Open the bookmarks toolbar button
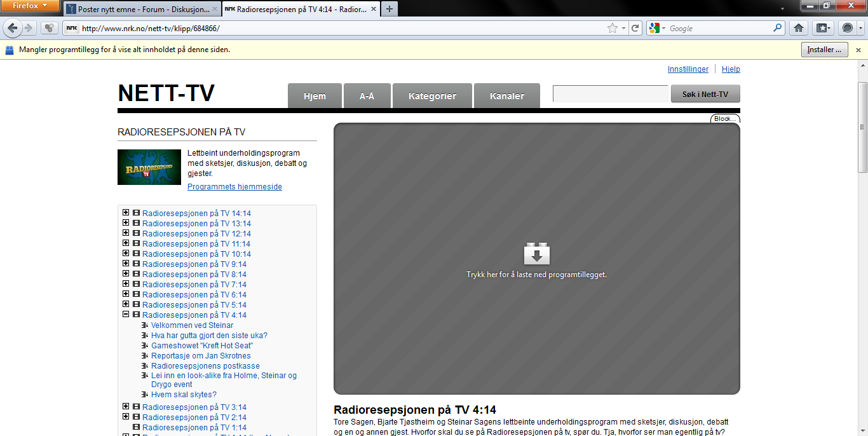 (x=822, y=28)
